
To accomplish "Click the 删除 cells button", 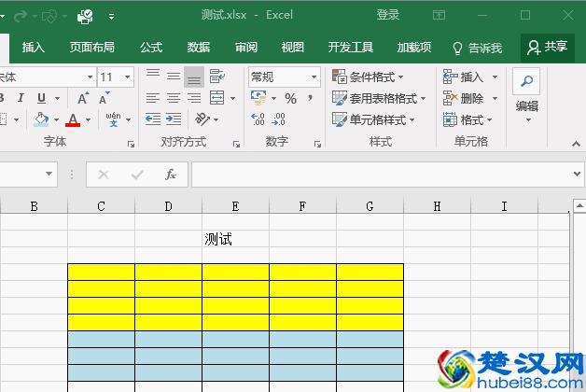I will click(x=465, y=99).
